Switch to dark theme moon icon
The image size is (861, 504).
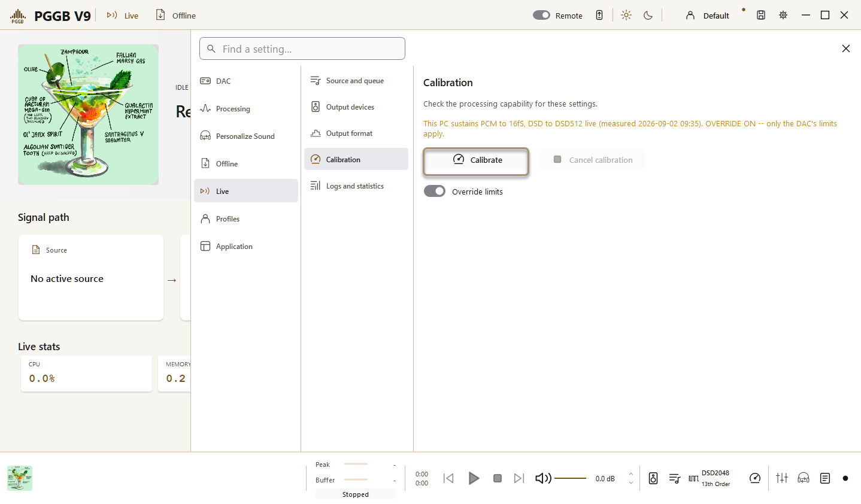click(x=648, y=16)
